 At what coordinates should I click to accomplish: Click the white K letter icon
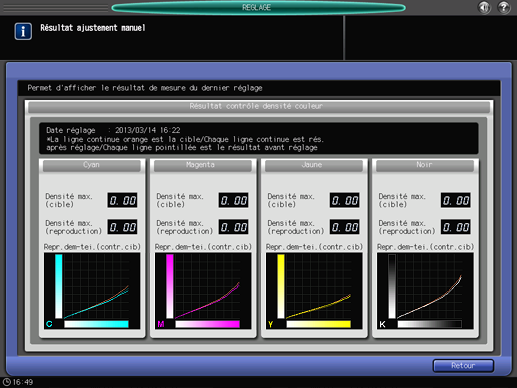pos(382,324)
